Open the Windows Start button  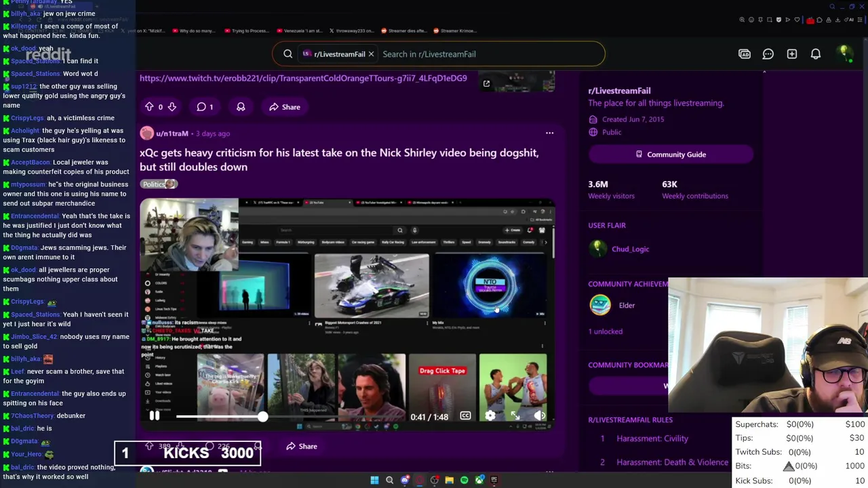[374, 480]
